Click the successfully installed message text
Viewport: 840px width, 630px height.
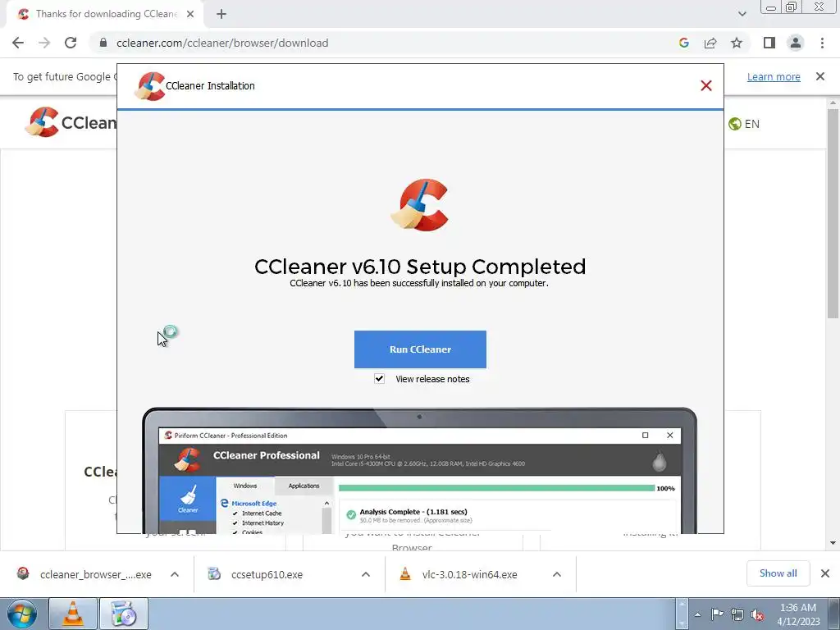[419, 283]
